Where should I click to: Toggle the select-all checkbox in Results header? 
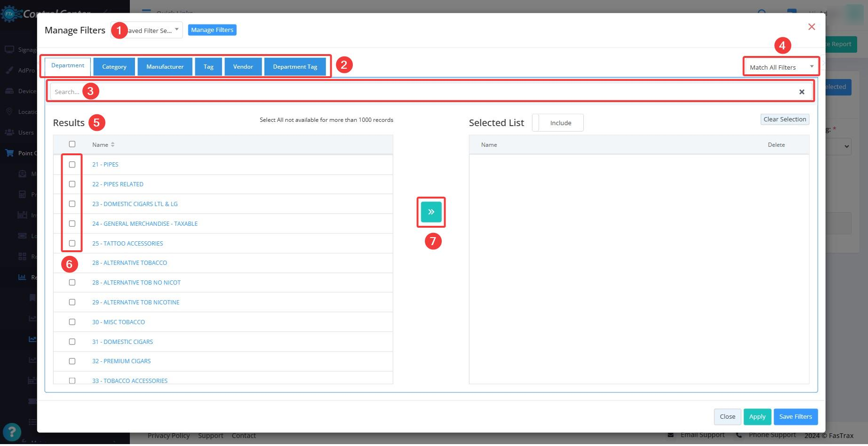click(72, 144)
